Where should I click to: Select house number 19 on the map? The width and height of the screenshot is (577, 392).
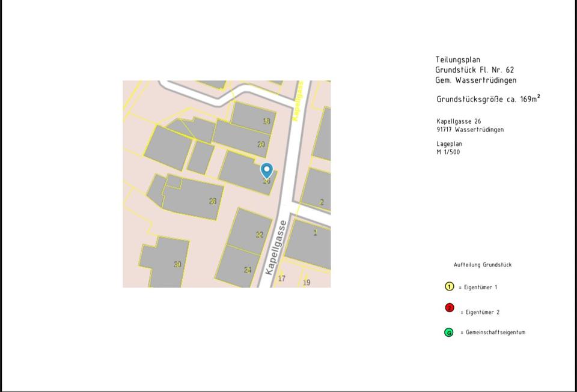[307, 282]
